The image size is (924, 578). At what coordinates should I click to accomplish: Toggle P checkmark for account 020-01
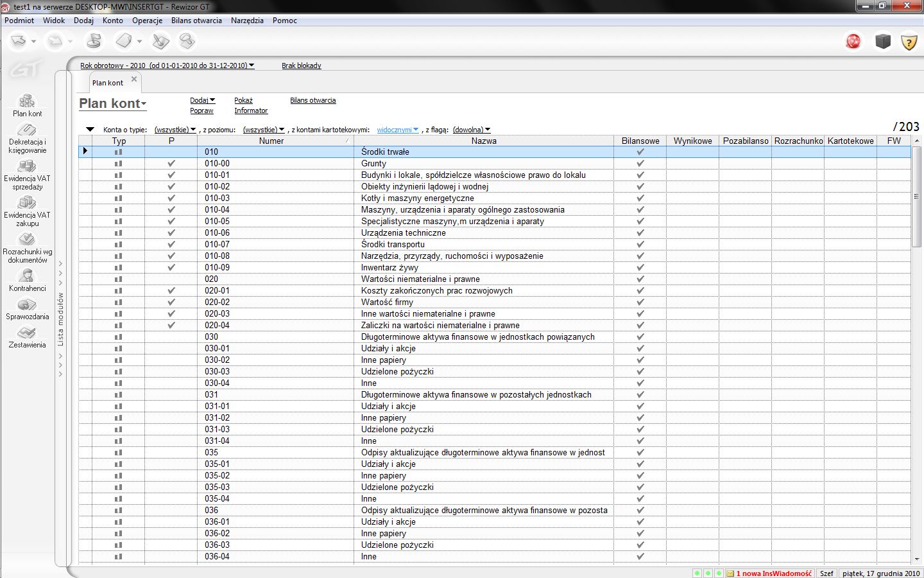pos(171,291)
